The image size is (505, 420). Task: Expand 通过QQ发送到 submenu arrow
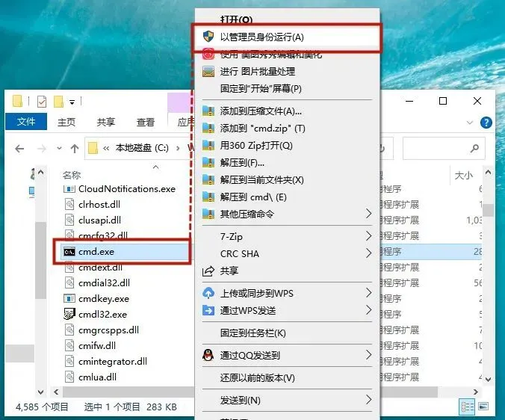(x=369, y=355)
